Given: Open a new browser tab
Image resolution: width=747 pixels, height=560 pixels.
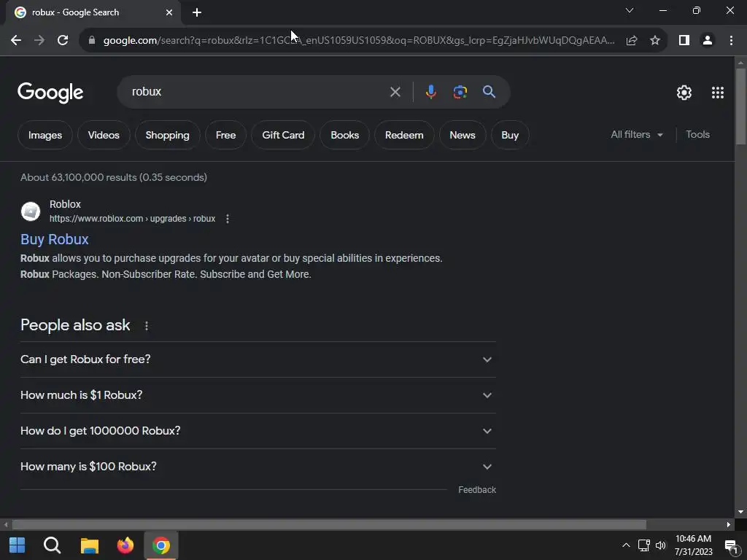Looking at the screenshot, I should (x=197, y=12).
